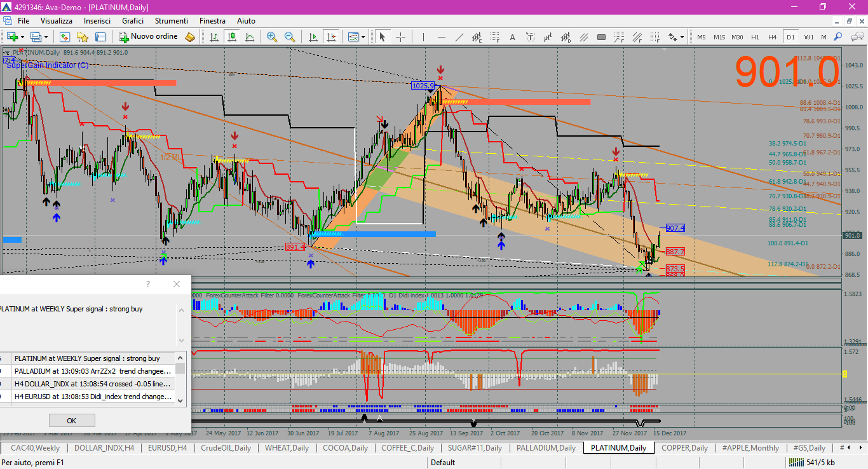Switch to the CrudeOIL,Daily chart tab

point(226,448)
